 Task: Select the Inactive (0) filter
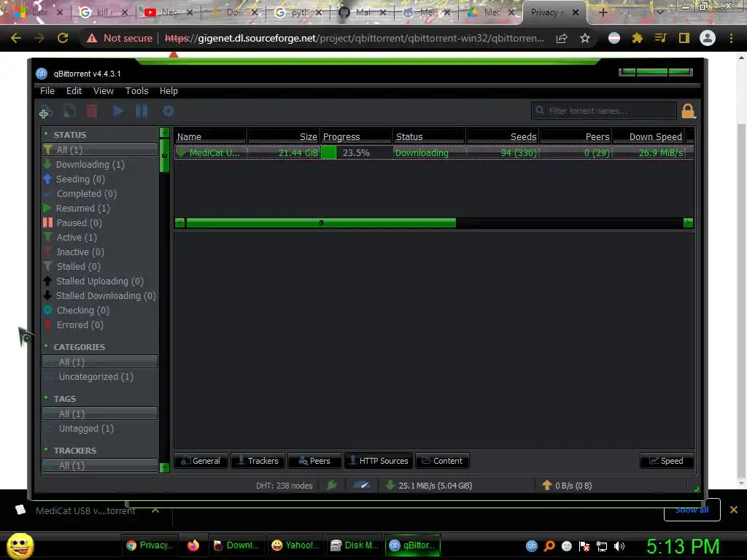99,252
